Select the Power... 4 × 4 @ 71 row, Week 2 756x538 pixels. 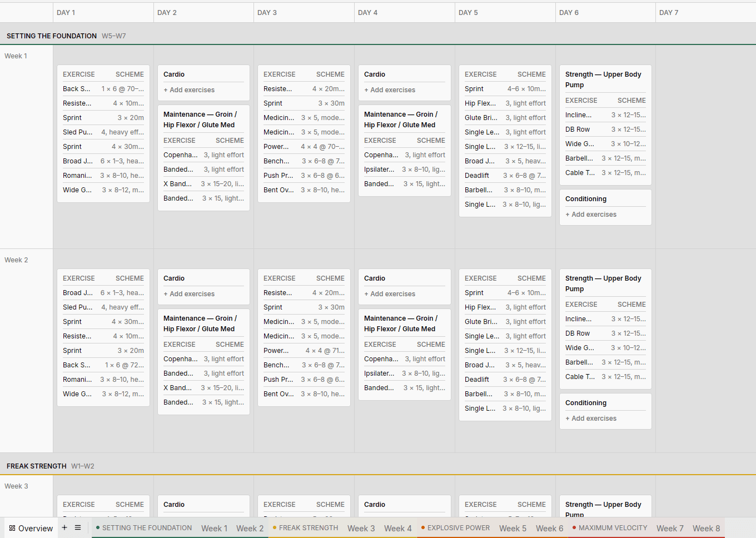point(304,351)
